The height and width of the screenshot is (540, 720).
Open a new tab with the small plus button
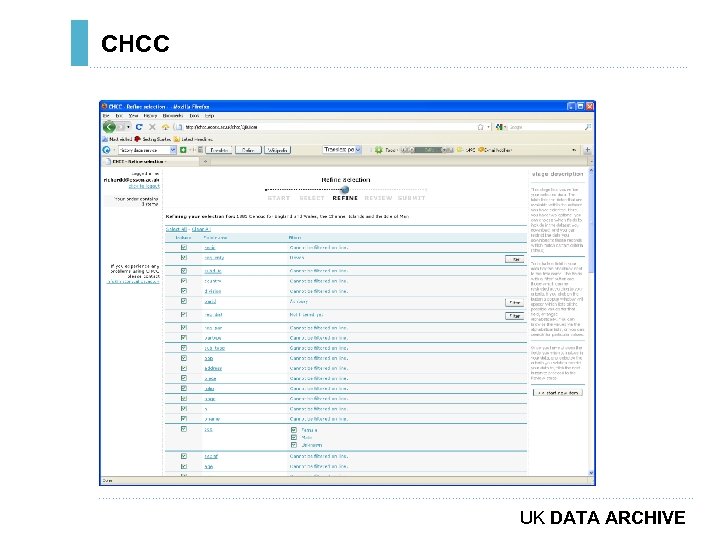(x=205, y=162)
